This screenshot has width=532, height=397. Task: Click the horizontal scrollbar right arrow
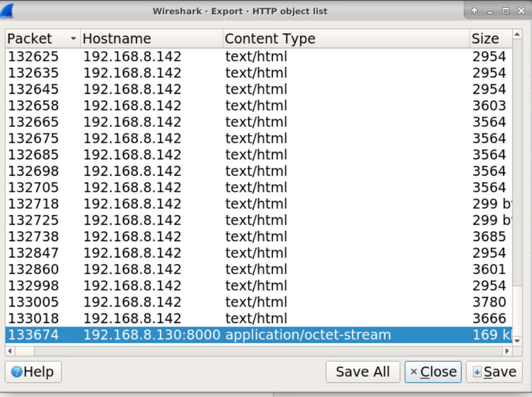(507, 351)
